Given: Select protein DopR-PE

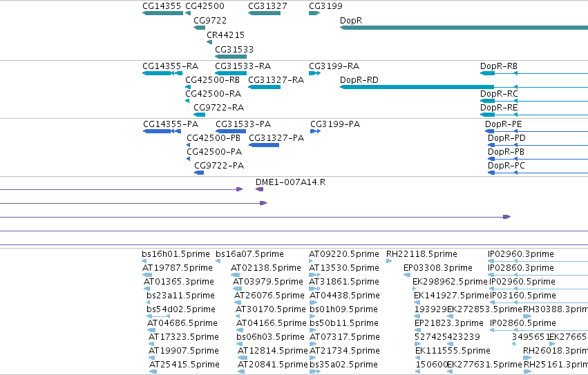Looking at the screenshot, I should point(536,131).
